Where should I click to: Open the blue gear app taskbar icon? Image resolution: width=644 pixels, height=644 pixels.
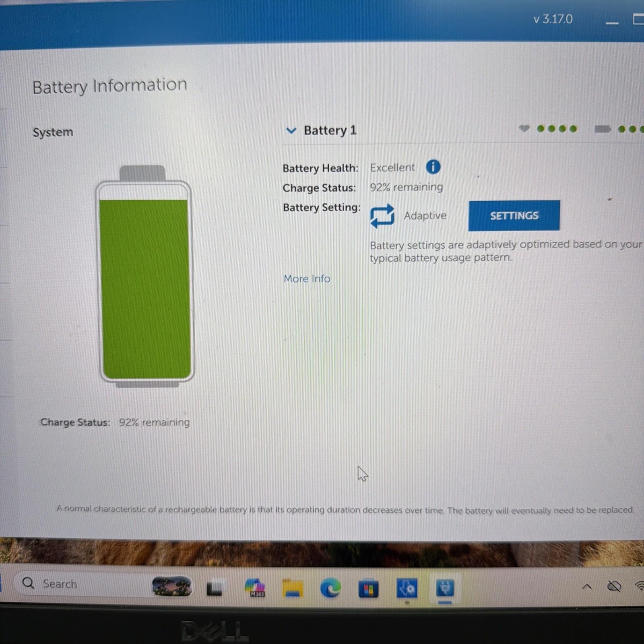click(x=407, y=588)
